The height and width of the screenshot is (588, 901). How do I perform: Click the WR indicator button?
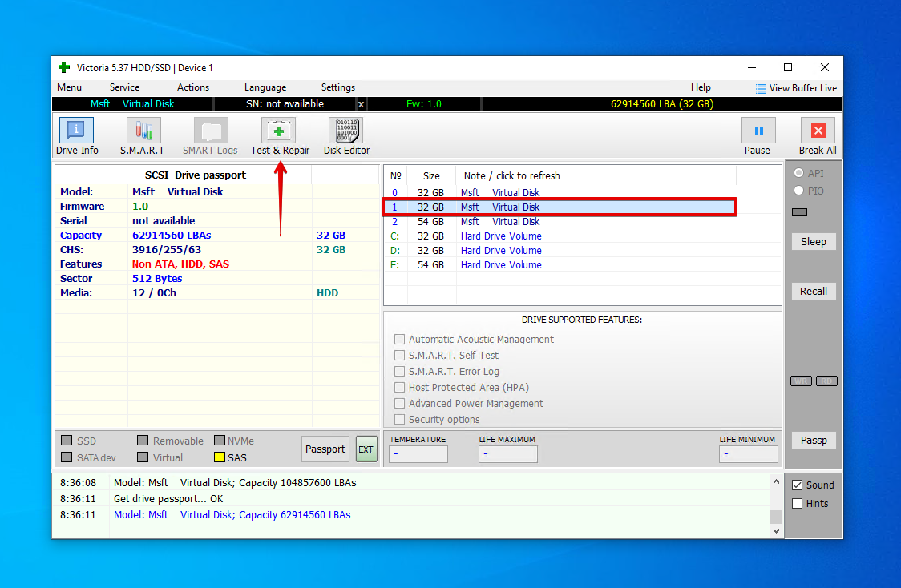801,381
